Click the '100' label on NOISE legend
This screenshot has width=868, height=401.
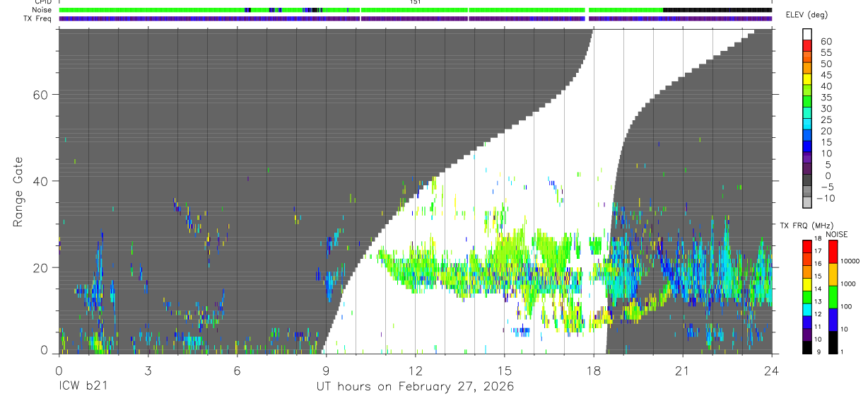point(846,306)
